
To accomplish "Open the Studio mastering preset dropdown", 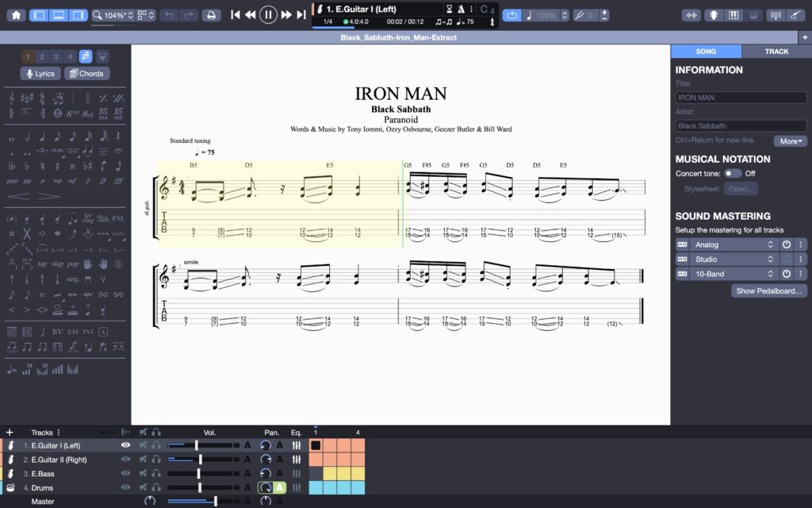I will (733, 260).
